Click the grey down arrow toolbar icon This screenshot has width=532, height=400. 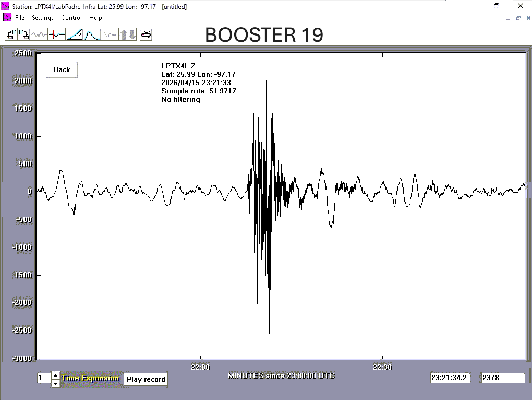point(132,34)
